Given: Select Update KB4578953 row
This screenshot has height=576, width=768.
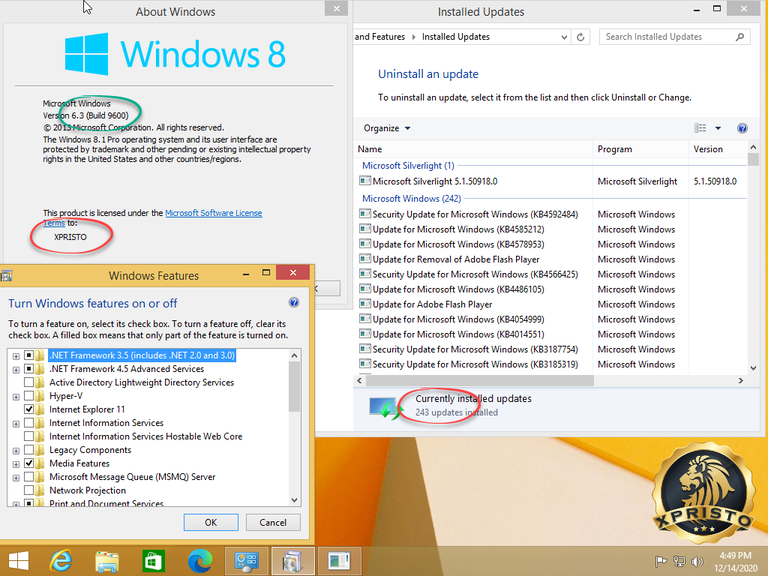Looking at the screenshot, I should click(x=550, y=244).
